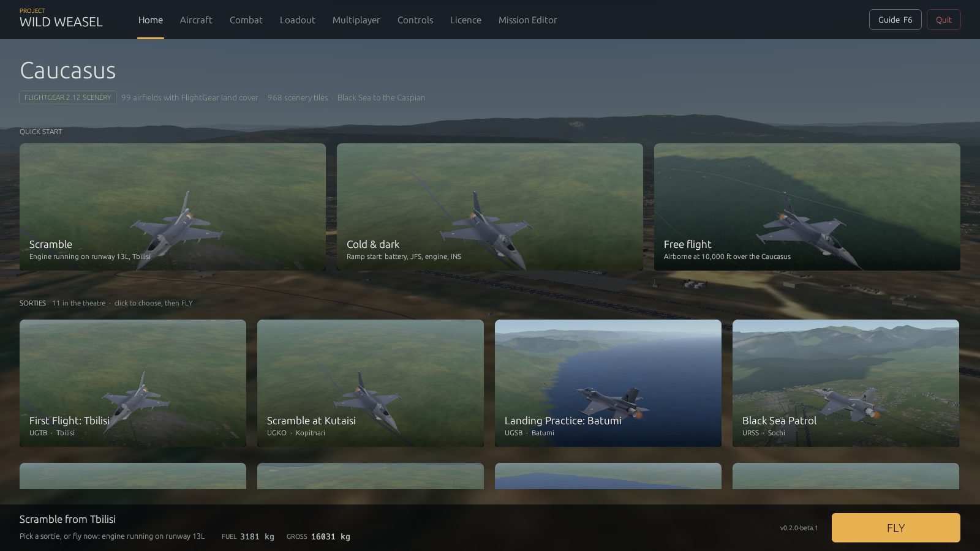Select the Free flight quick start card
This screenshot has height=551, width=980.
click(807, 207)
